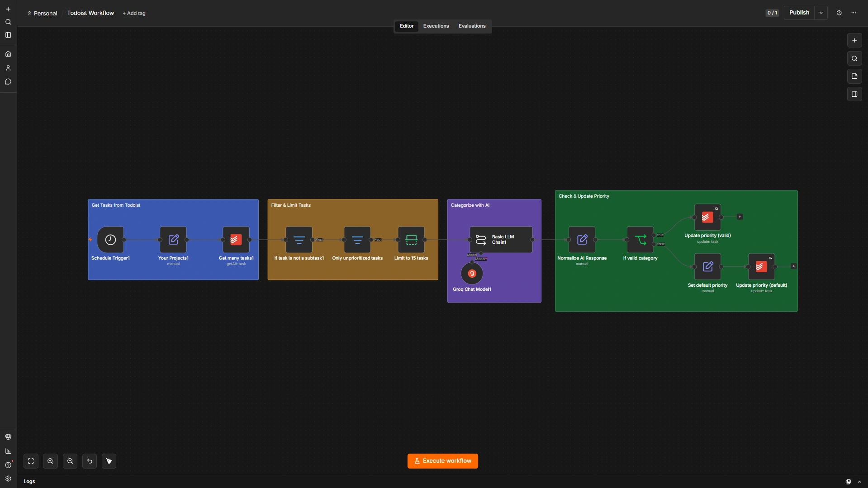
Task: Click the Schedule Trigger1 clock node
Action: pos(110,240)
